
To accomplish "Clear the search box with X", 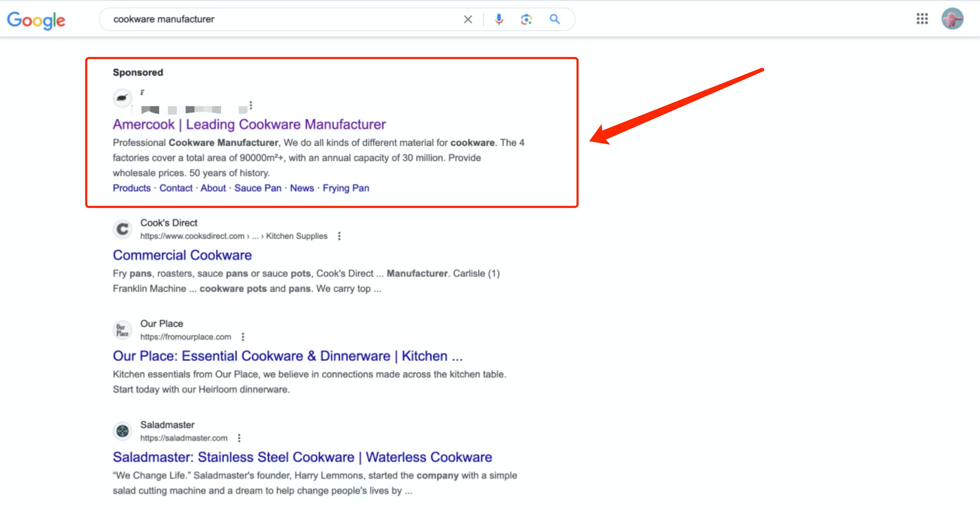I will pyautogui.click(x=468, y=19).
